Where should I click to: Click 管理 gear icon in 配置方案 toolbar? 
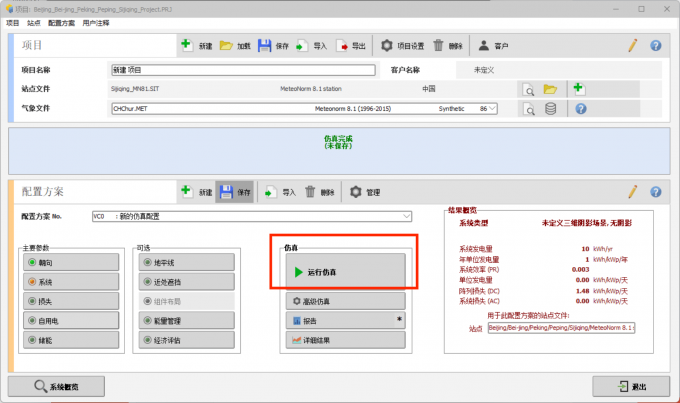[x=355, y=192]
